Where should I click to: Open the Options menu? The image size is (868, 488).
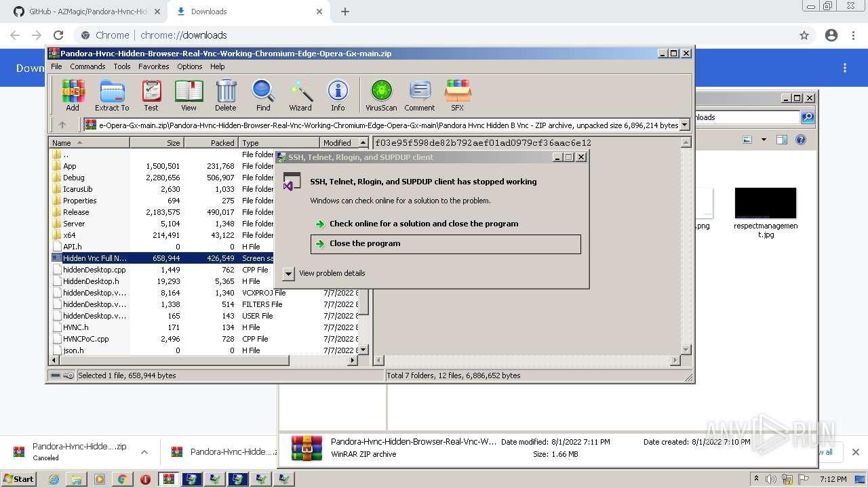[x=190, y=66]
